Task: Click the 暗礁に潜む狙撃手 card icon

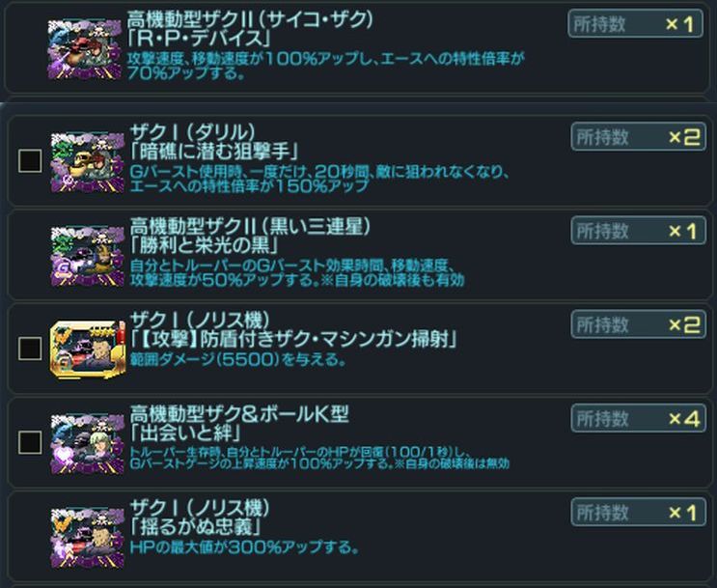Action: tap(88, 162)
